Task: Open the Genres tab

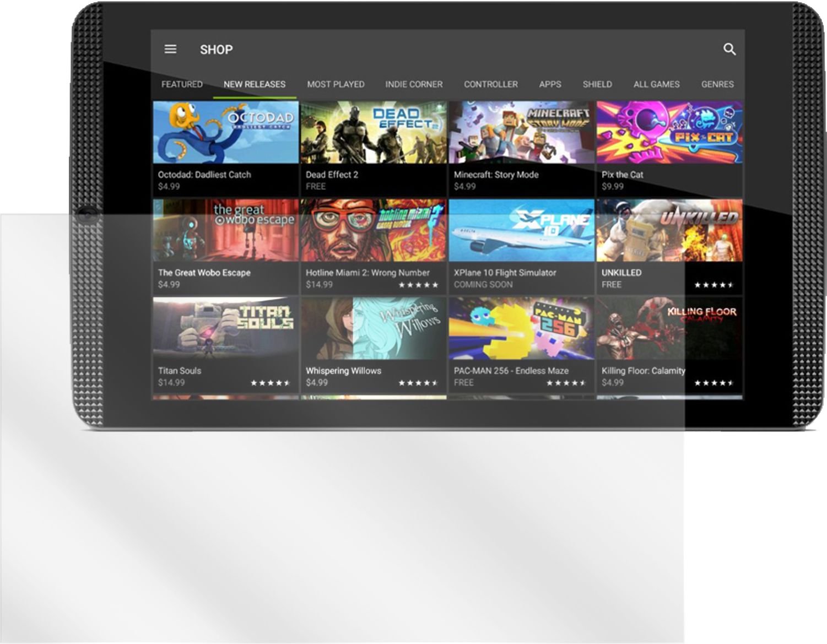Action: coord(717,84)
